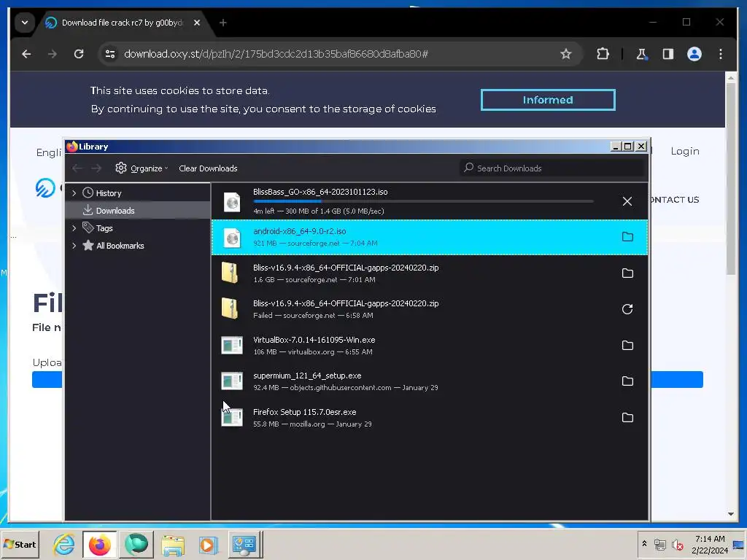747x560 pixels.
Task: Select supermium_121_64_setup.exe entry
Action: click(429, 381)
